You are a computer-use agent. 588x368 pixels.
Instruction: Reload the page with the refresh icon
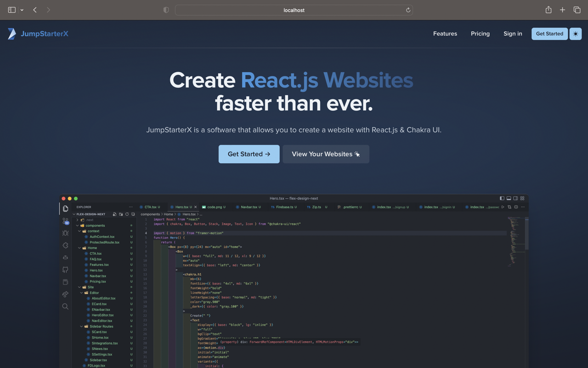tap(407, 10)
